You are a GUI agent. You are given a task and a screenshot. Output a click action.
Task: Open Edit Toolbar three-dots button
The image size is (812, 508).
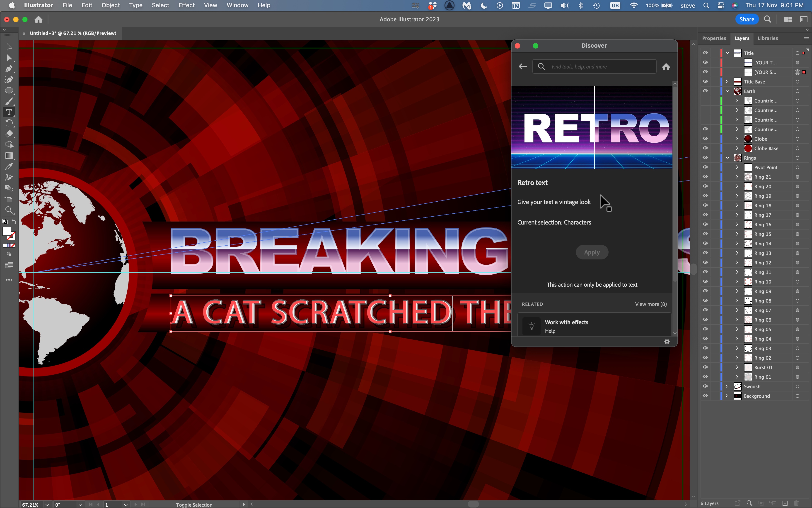[9, 280]
